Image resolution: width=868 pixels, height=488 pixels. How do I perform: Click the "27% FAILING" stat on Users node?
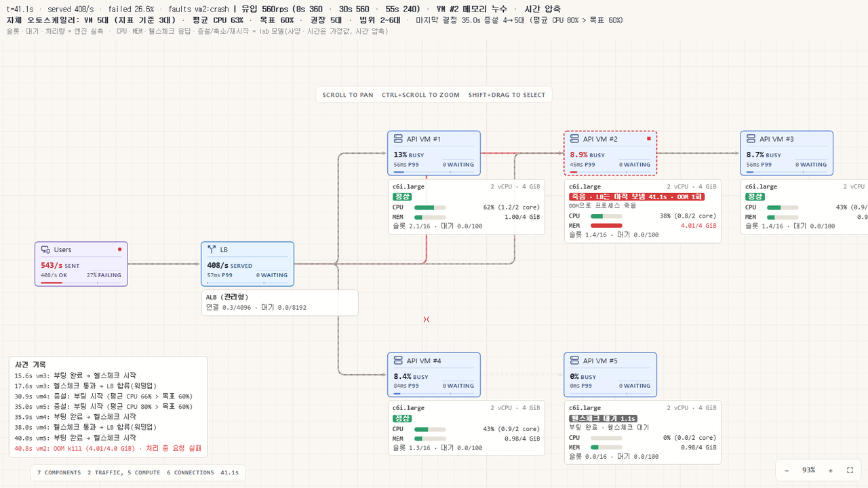(x=104, y=275)
